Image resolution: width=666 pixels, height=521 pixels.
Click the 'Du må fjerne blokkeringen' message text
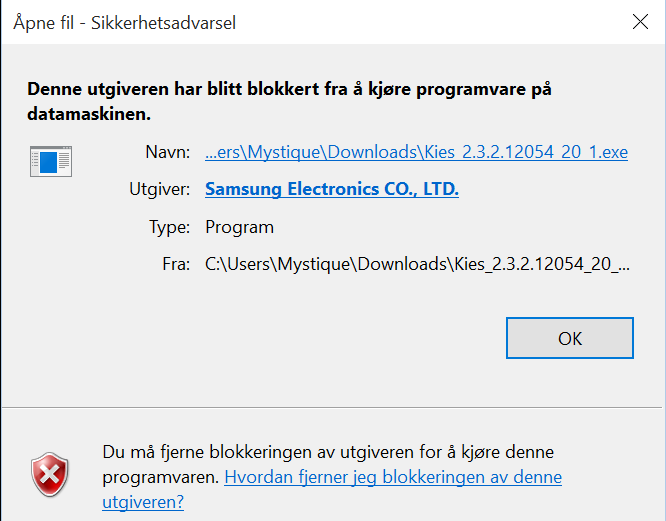click(x=328, y=452)
